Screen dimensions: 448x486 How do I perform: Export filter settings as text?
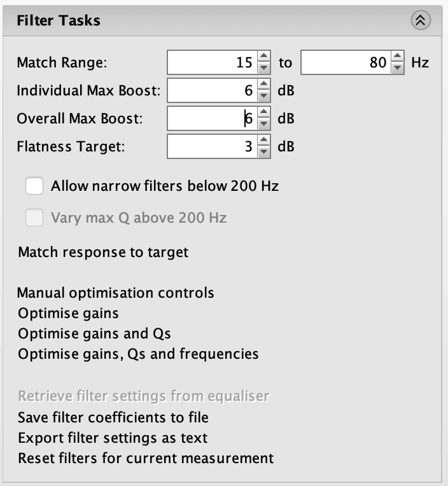click(x=113, y=438)
